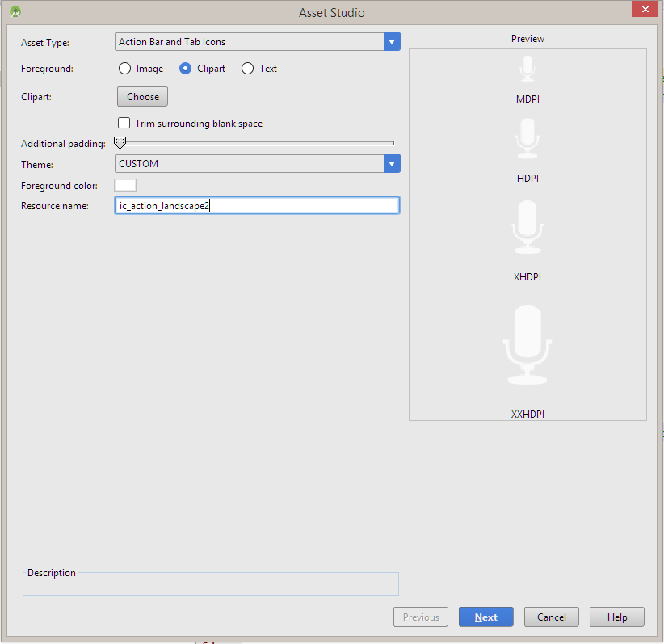Screen dimensions: 664x644
Task: Select the Image foreground option
Action: tap(124, 69)
